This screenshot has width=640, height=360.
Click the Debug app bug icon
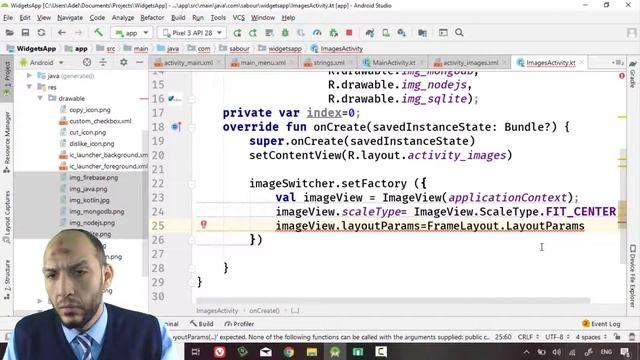click(x=285, y=33)
